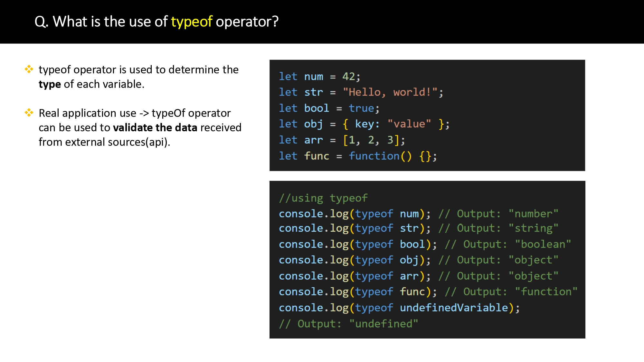Click the true keyword in bool line
644x362 pixels.
coord(361,108)
